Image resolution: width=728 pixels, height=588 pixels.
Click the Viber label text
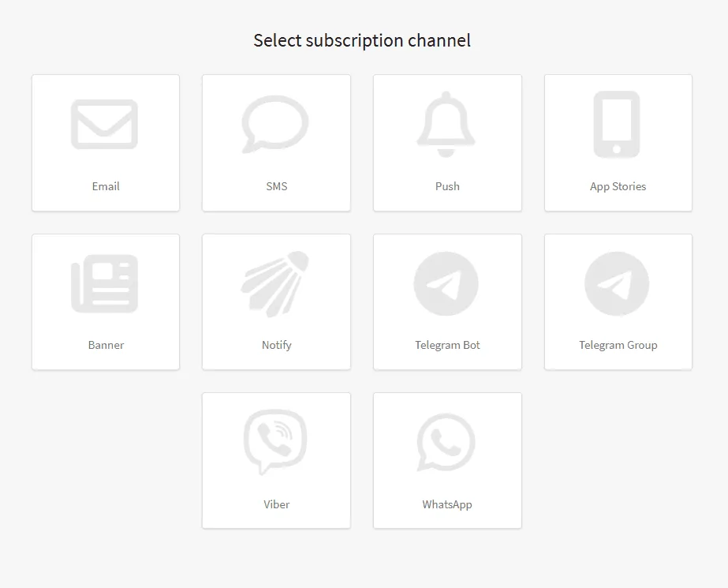[277, 504]
